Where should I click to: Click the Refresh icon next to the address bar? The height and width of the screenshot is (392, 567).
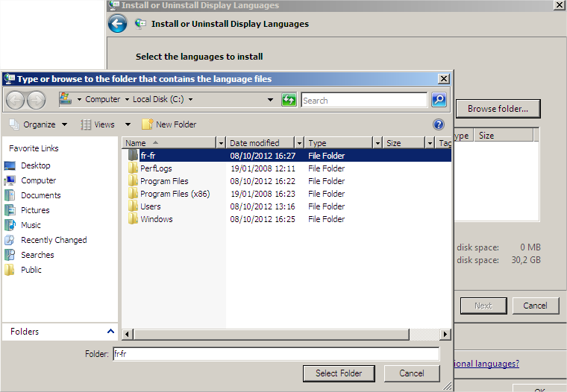point(289,100)
